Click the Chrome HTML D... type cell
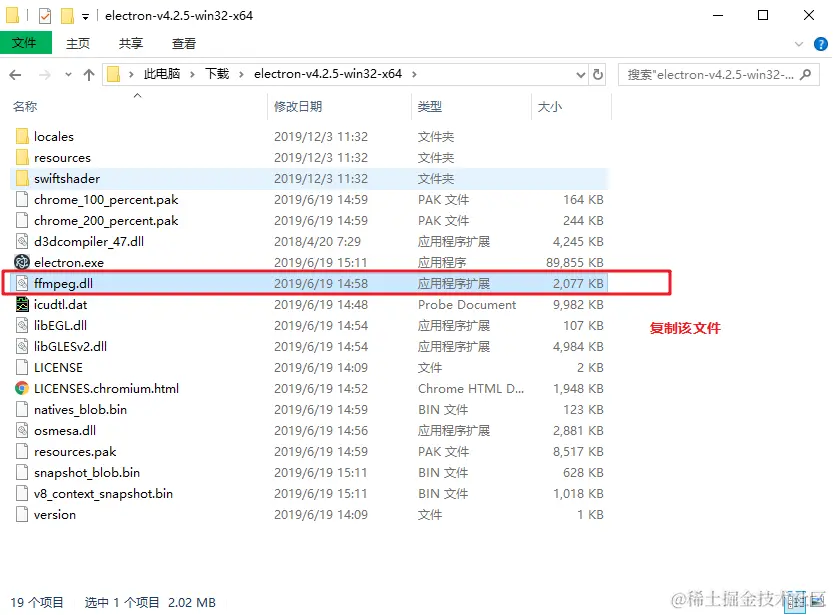Viewport: 833px width, 615px height. tap(471, 389)
